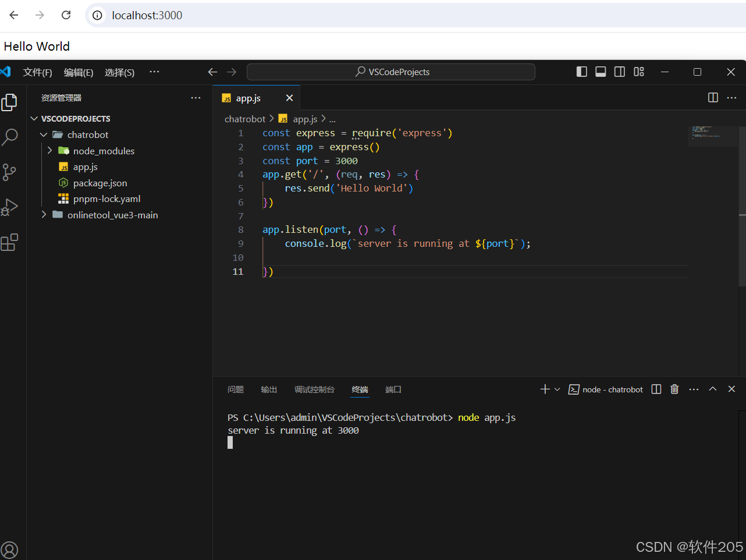Switch to the 问题 panel tab
746x560 pixels.
pyautogui.click(x=236, y=389)
